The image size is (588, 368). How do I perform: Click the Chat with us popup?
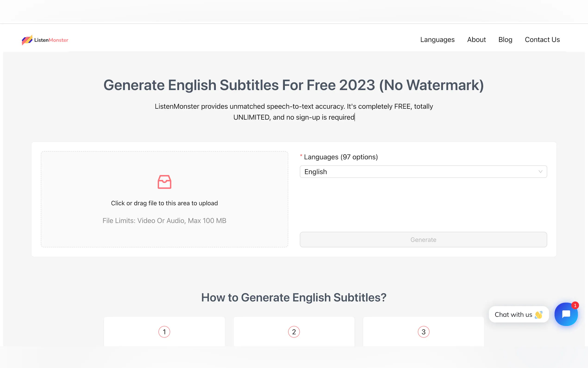click(x=513, y=314)
